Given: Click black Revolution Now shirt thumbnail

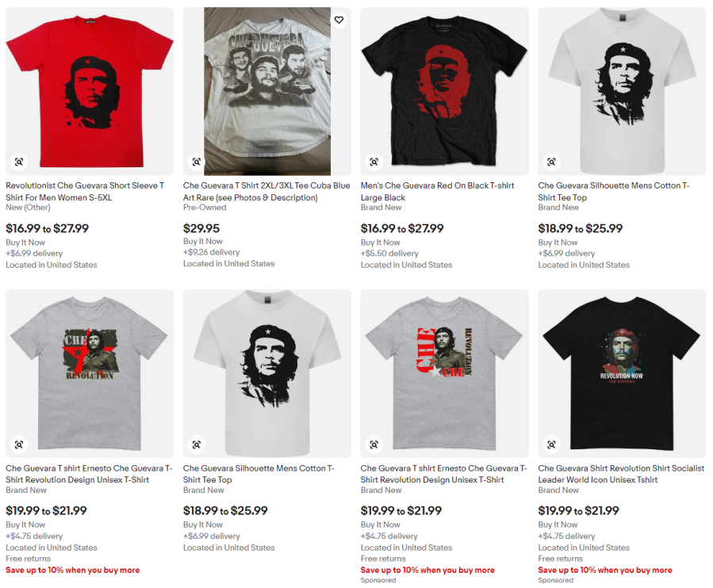Looking at the screenshot, I should pos(622,373).
